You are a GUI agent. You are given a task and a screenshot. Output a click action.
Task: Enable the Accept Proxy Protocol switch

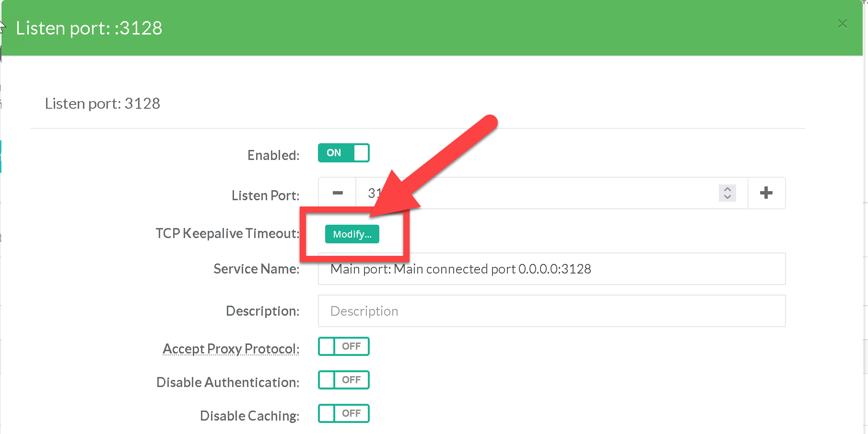[343, 346]
